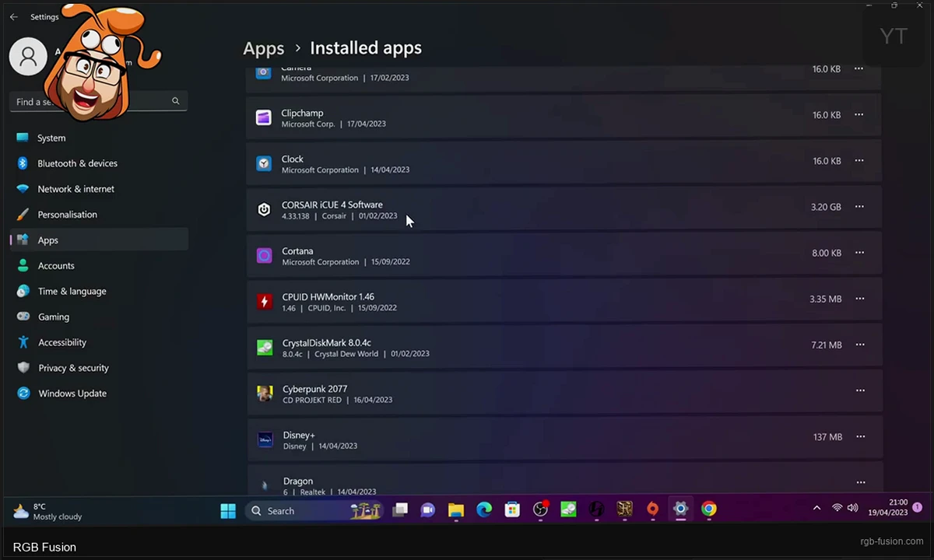934x560 pixels.
Task: Open the Time & language icon
Action: point(23,291)
